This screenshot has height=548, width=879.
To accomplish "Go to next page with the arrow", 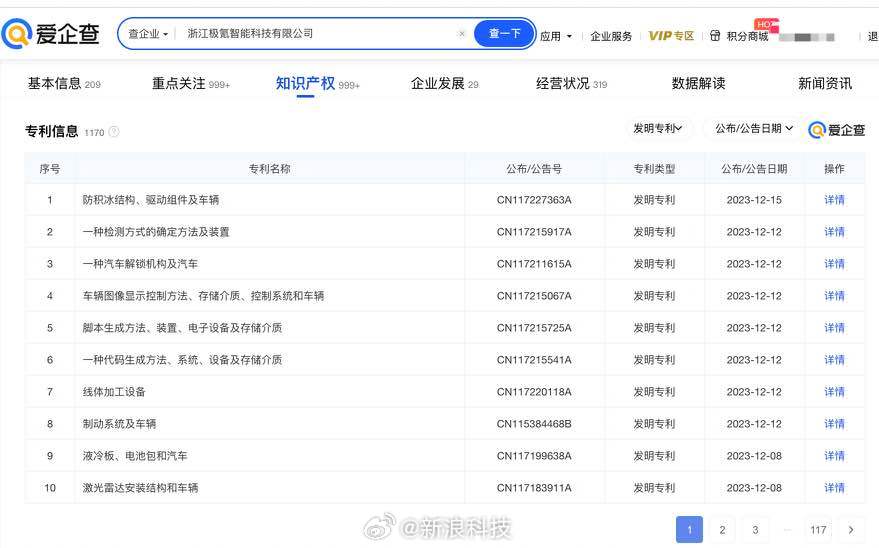I will coord(851,530).
